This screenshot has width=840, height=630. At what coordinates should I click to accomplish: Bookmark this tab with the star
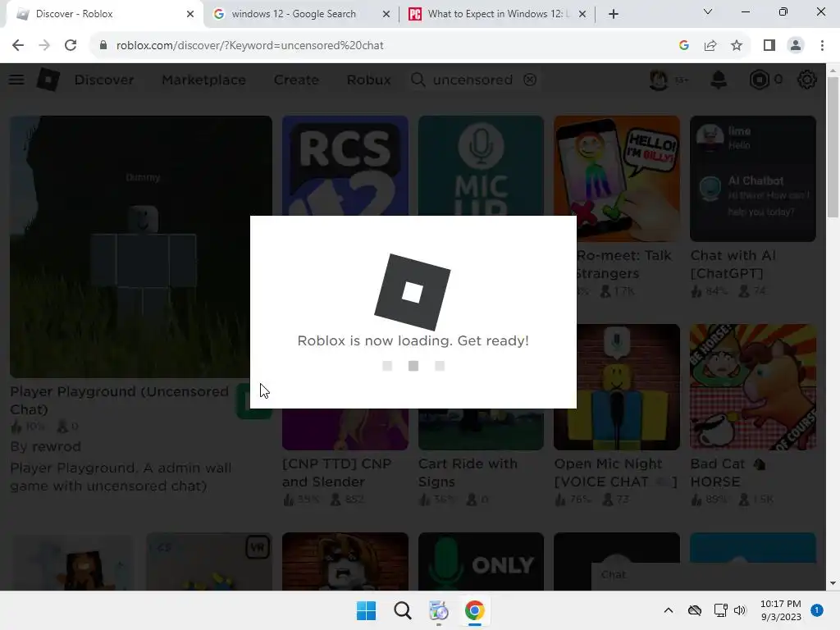(737, 46)
